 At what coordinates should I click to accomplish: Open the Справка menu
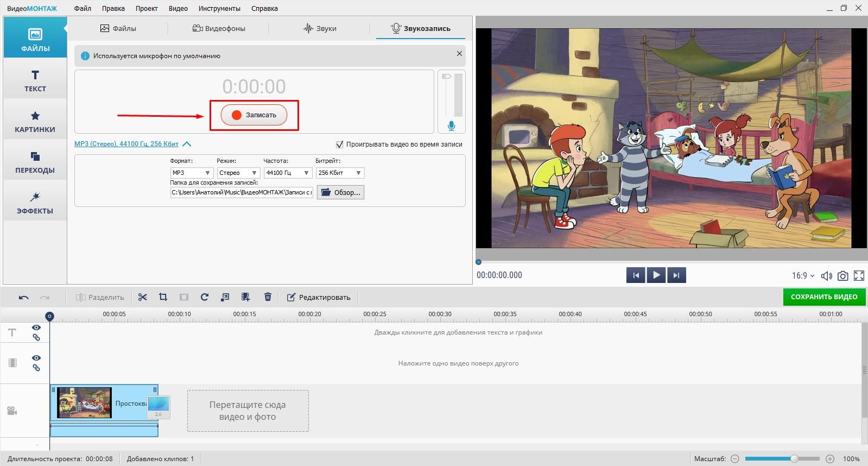pos(264,9)
